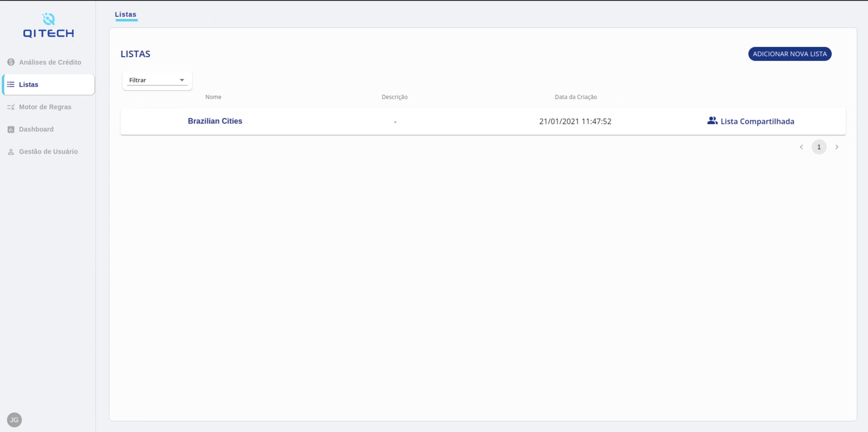Click the Data da Criação header

coord(576,97)
